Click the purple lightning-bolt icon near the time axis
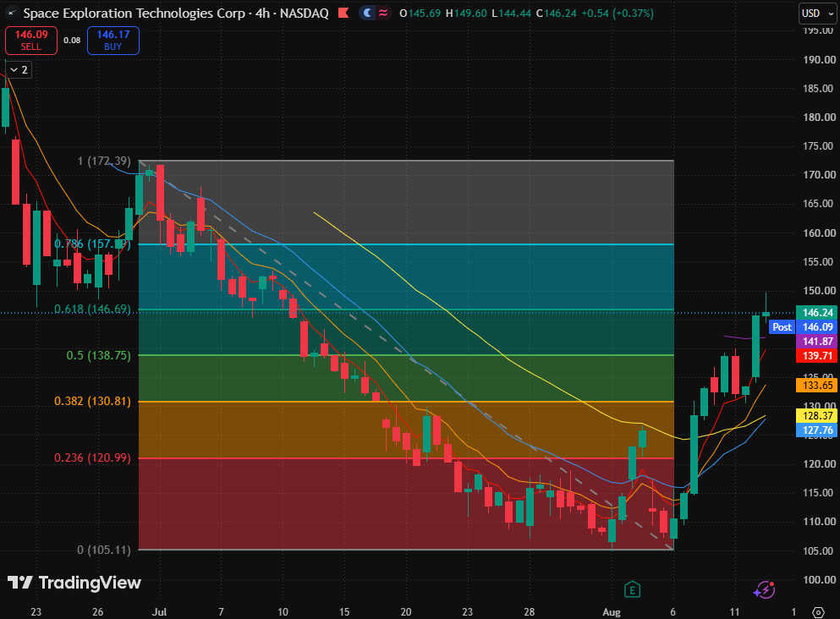The image size is (840, 619). tap(765, 589)
